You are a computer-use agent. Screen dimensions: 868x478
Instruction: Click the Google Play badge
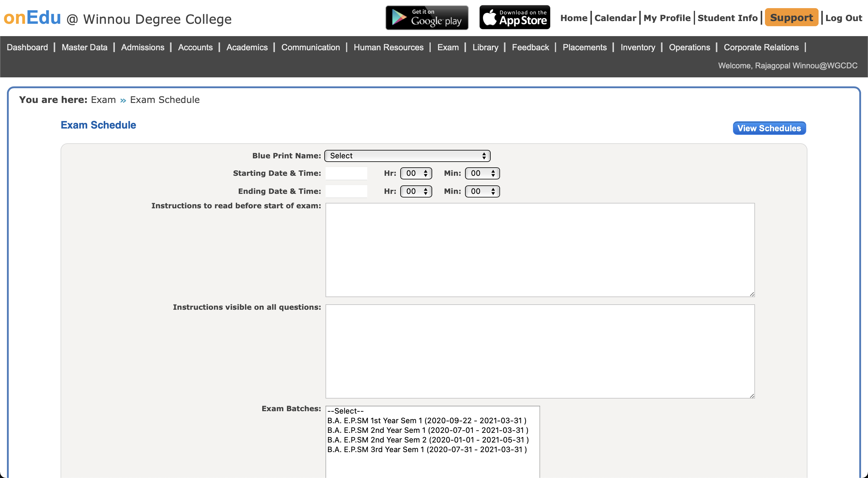(426, 17)
